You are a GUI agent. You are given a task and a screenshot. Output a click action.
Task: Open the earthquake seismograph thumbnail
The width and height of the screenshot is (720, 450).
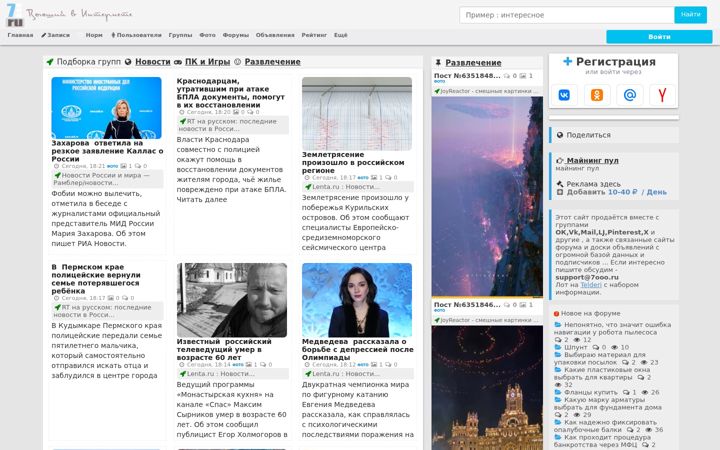(357, 113)
